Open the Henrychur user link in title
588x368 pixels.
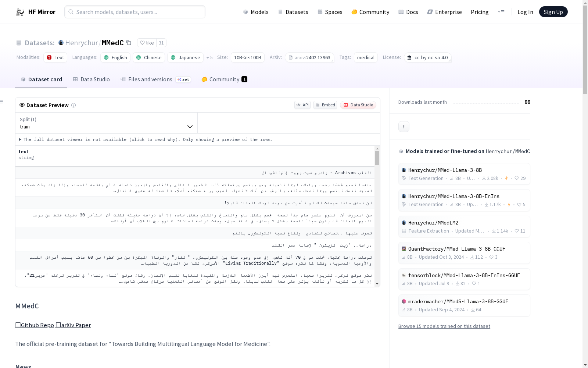[82, 43]
